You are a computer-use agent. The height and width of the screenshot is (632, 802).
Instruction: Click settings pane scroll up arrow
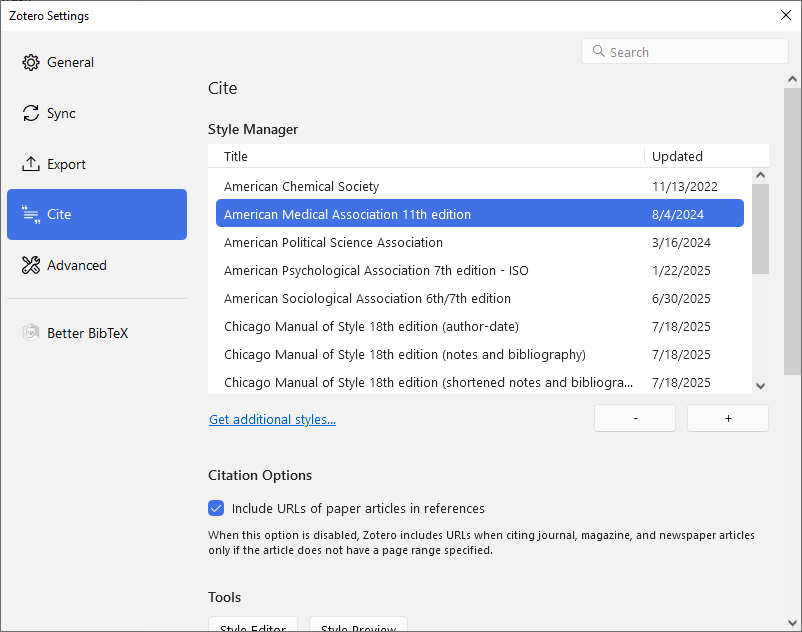point(792,79)
